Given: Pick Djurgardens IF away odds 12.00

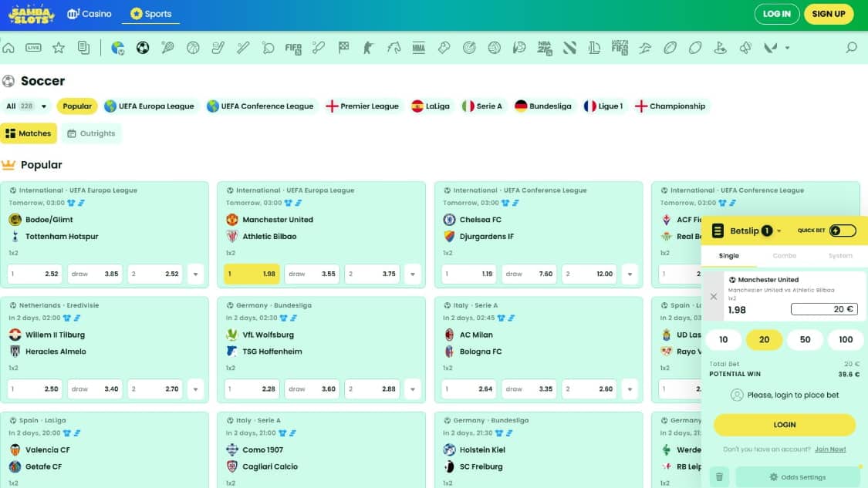Looking at the screenshot, I should point(589,274).
